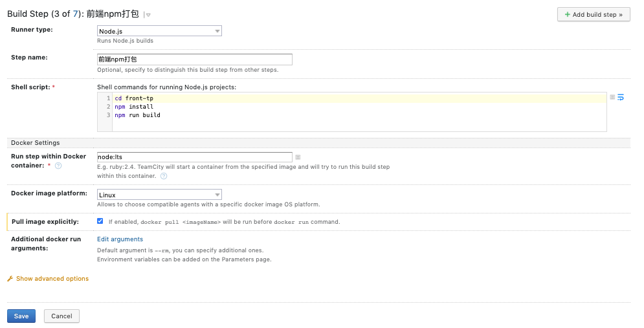Cancel editing the build step
Viewport: 644px width, 328px height.
pos(61,316)
